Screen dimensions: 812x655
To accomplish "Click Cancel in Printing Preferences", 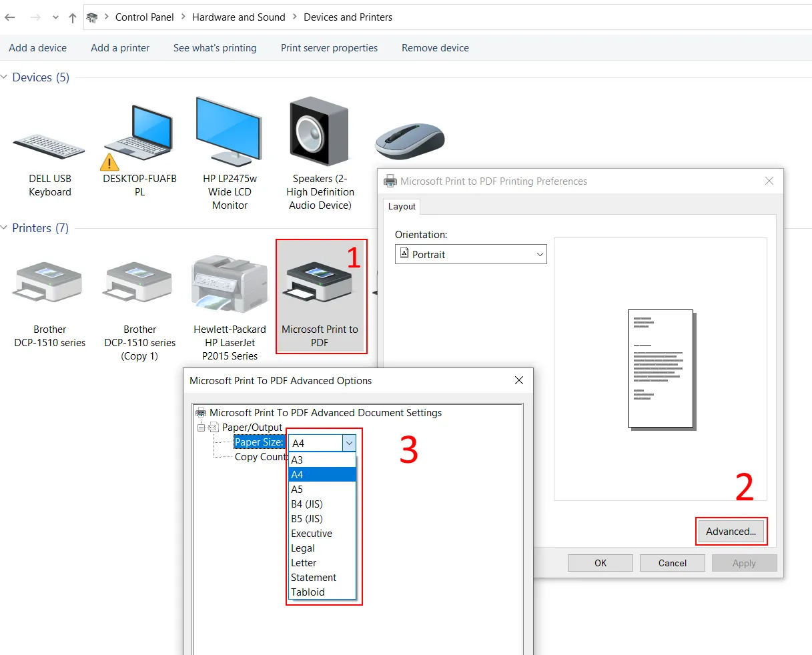I will point(673,563).
